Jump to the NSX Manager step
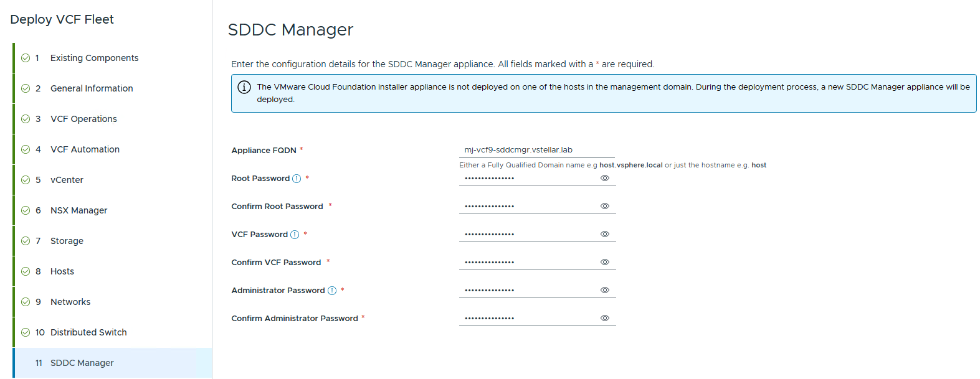Screen dimensions: 980x379 [78, 210]
